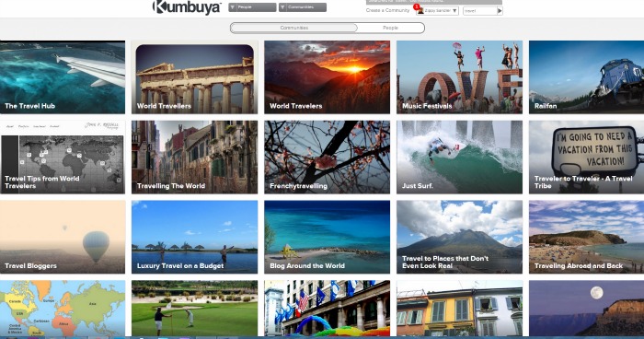Screen dimensions: 644x339
Task: Open Blog Around the World community
Action: click(x=327, y=237)
